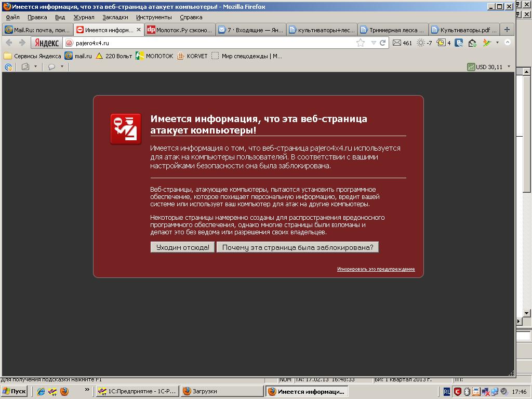
Task: Open dropdown beside speech bubble icon
Action: click(x=62, y=66)
